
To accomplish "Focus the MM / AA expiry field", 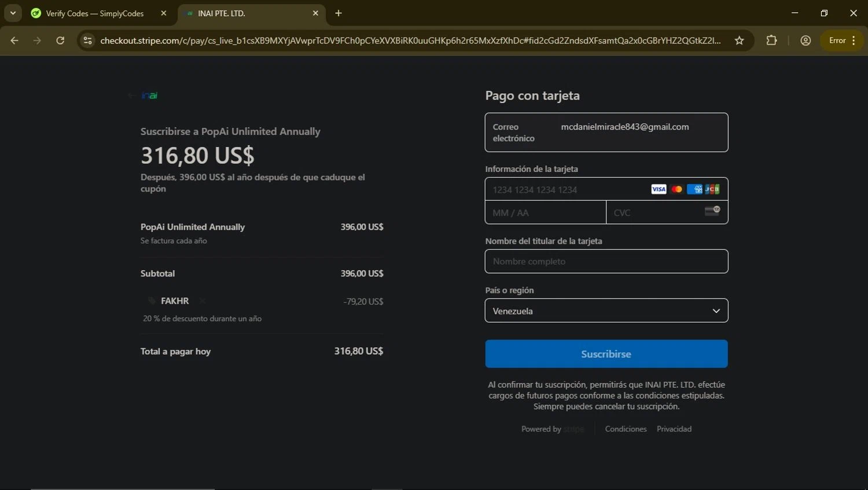I will pos(546,212).
